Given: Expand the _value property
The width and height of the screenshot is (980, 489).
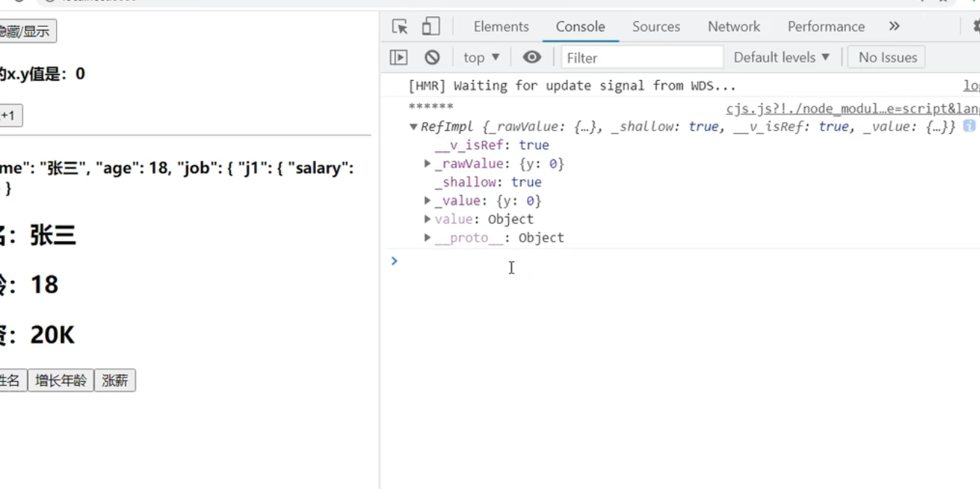Looking at the screenshot, I should (x=427, y=200).
